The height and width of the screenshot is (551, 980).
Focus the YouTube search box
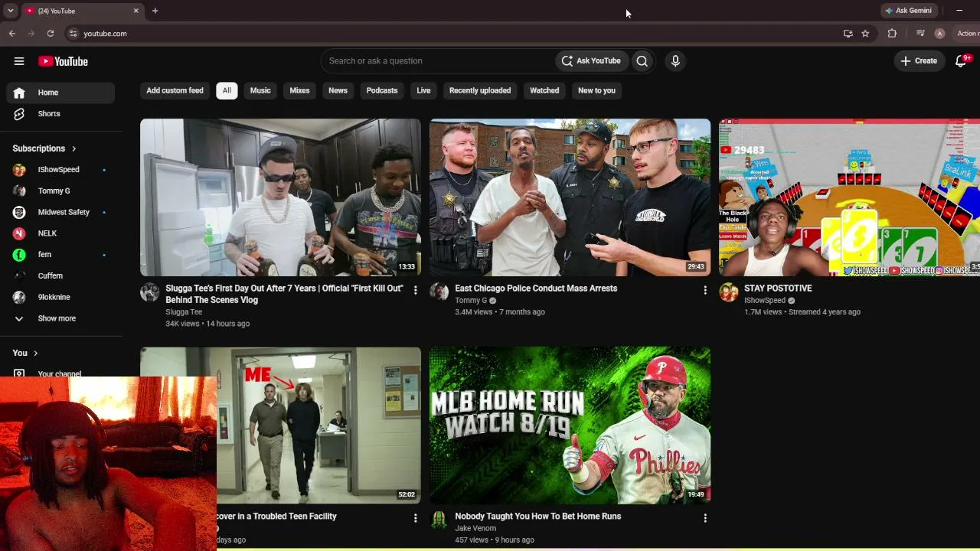tap(438, 61)
